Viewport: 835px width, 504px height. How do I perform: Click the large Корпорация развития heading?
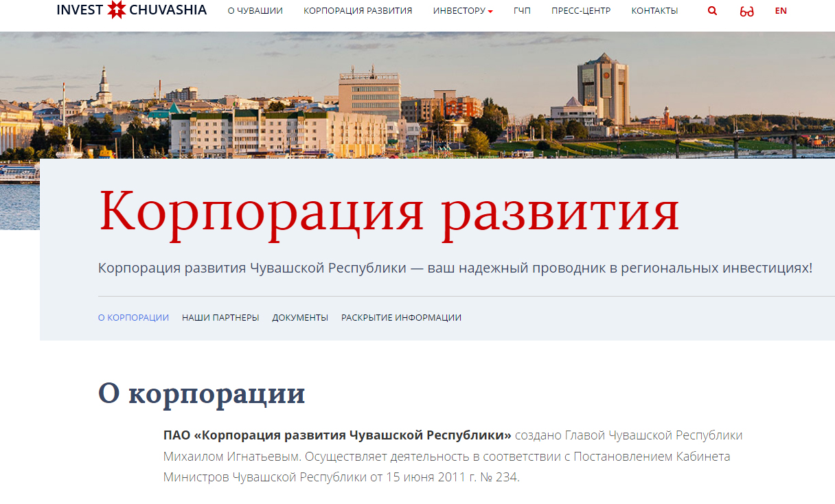(389, 209)
